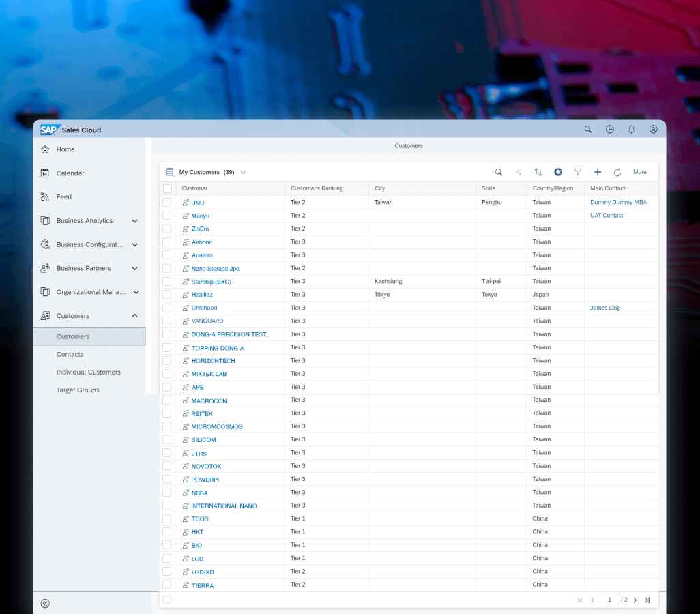Search within the My Customers list
This screenshot has height=614, width=700.
coord(499,172)
